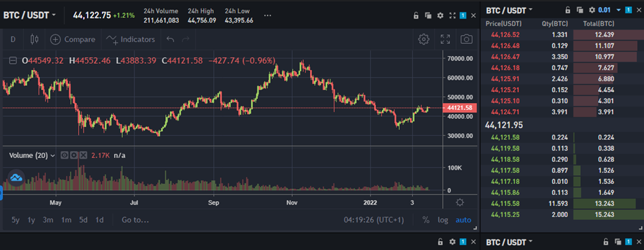Open axis settings gear below the price scale
Viewport: 644px width, 250px height.
click(x=460, y=203)
